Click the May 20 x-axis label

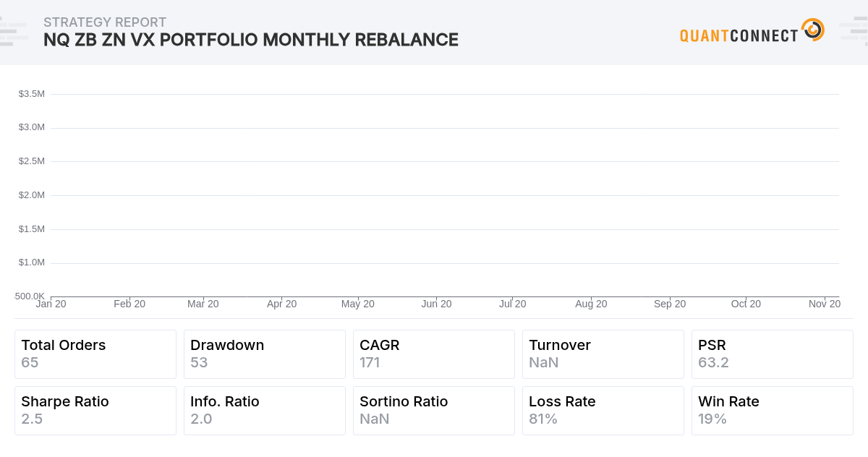pyautogui.click(x=358, y=304)
